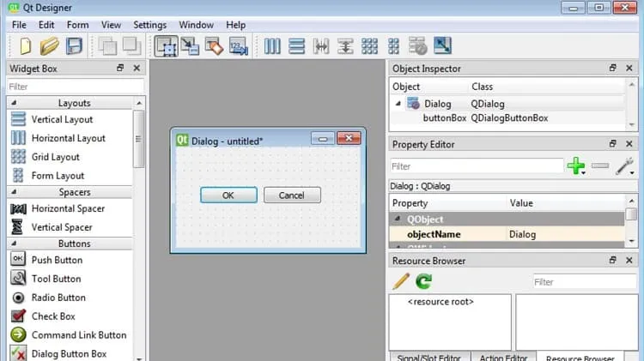Select the Edit Signals/Slots mode icon
Image resolution: width=644 pixels, height=361 pixels.
click(190, 46)
